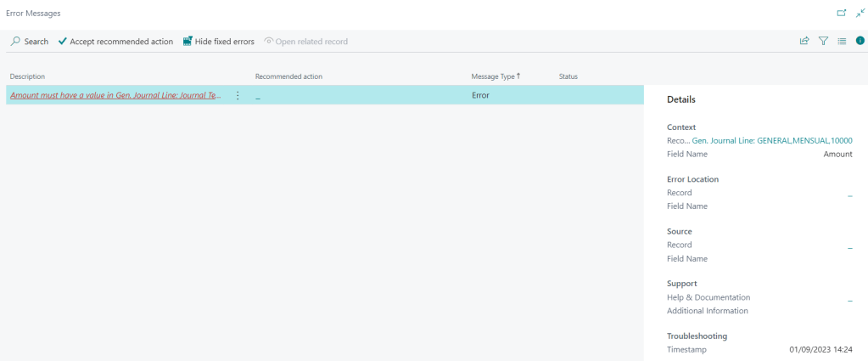Open the Description column header menu
Image resolution: width=868 pixels, height=361 pixels.
(x=27, y=76)
